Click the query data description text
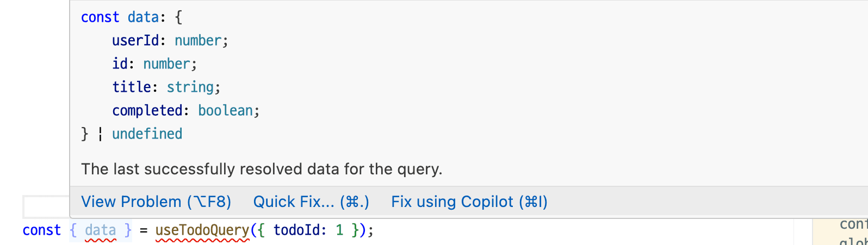Viewport: 868px width, 245px height. pyautogui.click(x=262, y=169)
